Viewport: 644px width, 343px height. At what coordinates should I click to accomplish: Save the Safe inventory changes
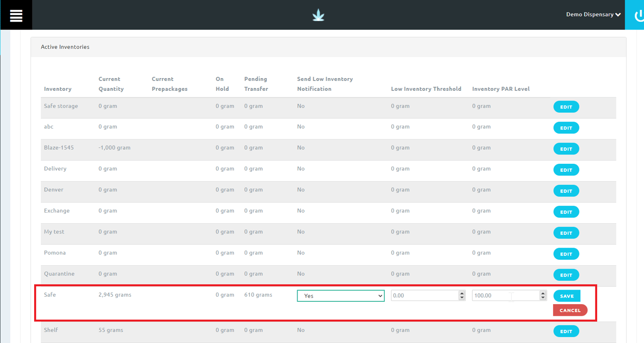click(x=566, y=296)
